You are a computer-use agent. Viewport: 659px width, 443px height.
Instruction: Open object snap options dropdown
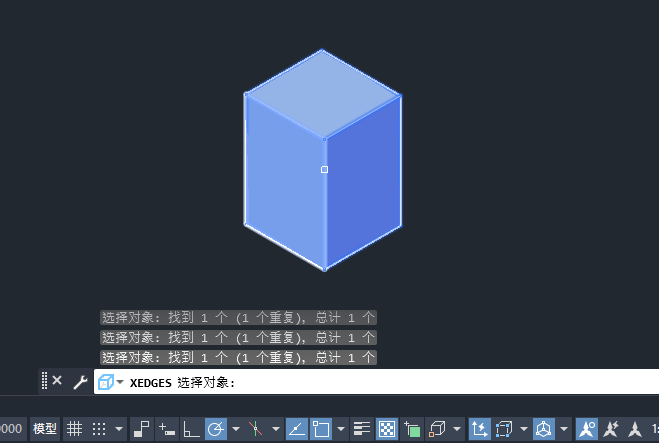[341, 429]
